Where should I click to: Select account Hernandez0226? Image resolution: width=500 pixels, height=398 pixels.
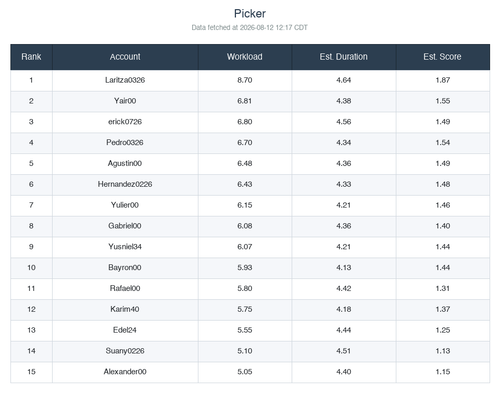coord(125,184)
